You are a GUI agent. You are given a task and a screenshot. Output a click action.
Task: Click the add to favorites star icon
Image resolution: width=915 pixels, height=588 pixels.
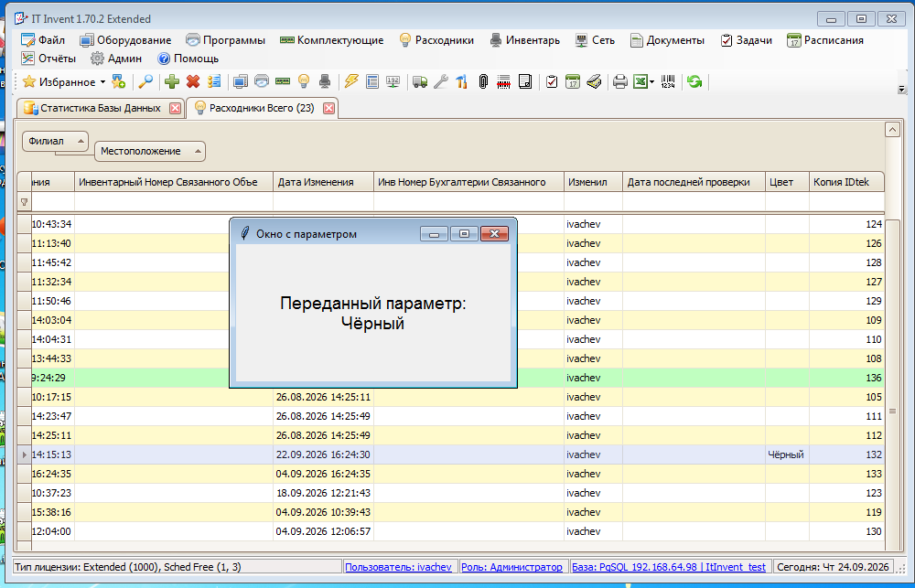(118, 81)
